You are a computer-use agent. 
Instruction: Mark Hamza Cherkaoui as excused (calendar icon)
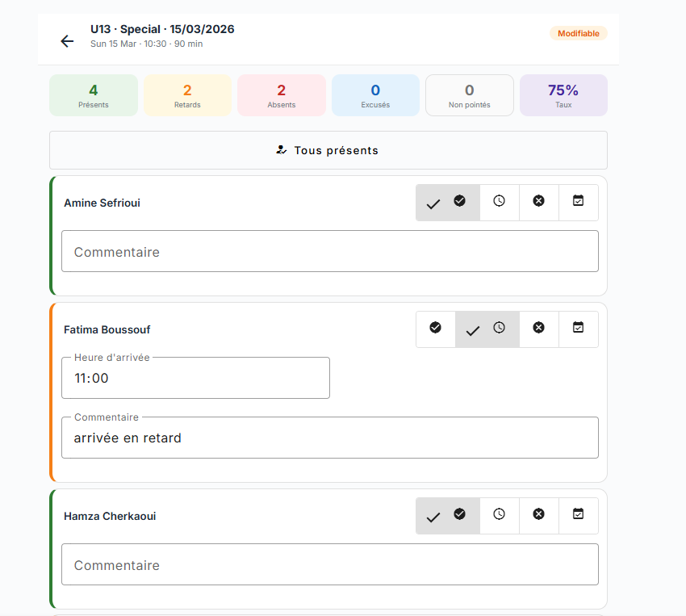pos(578,515)
